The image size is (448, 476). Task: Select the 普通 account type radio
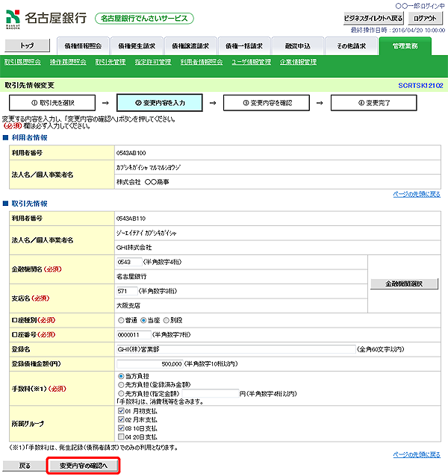coord(121,320)
